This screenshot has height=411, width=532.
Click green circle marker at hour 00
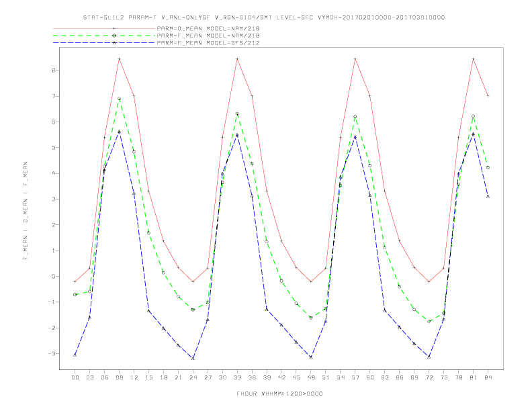point(75,295)
